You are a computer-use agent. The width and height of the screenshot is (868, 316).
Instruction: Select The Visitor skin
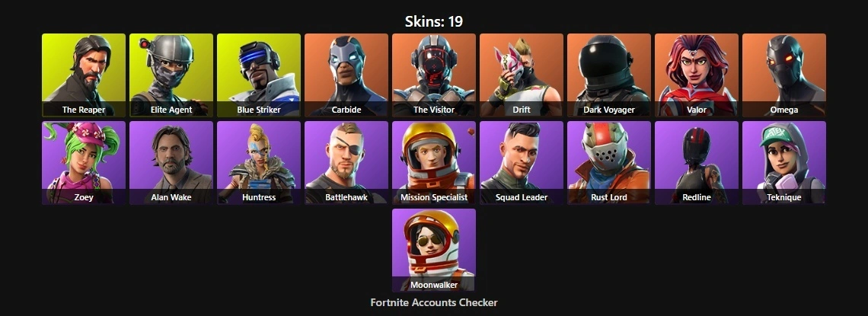(x=434, y=75)
